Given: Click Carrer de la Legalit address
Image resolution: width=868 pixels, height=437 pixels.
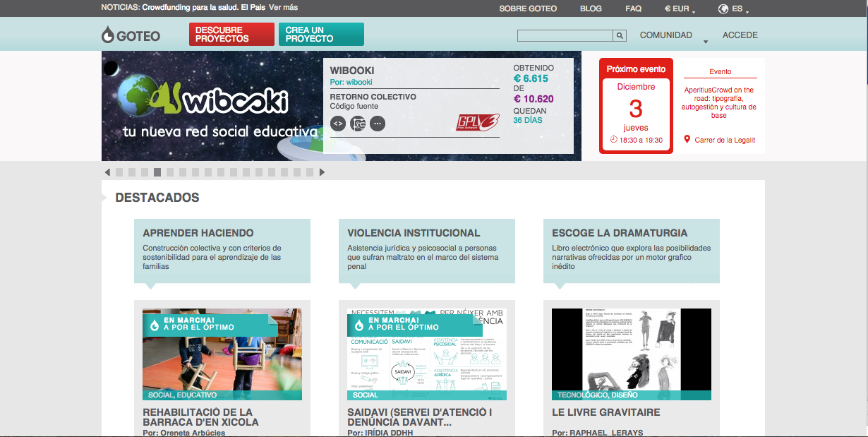Looking at the screenshot, I should [x=725, y=140].
